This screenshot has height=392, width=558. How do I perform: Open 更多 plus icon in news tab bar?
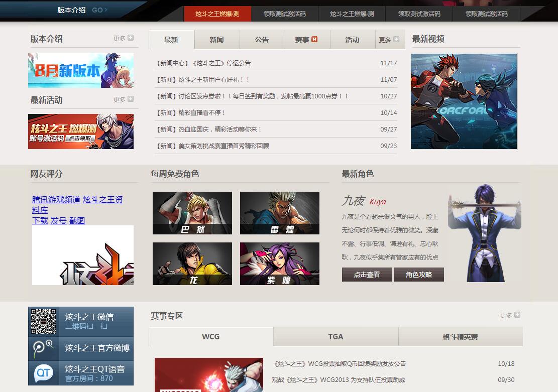[x=396, y=39]
